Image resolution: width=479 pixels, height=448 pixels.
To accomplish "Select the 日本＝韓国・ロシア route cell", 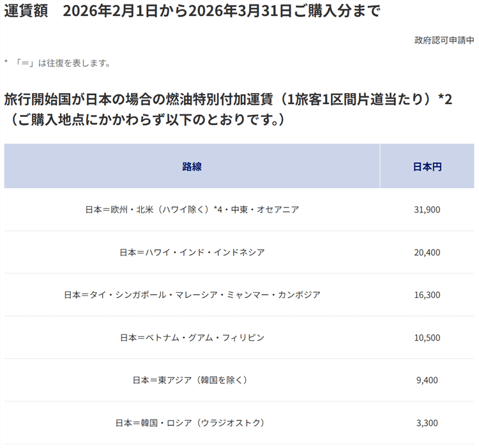I will tap(192, 422).
